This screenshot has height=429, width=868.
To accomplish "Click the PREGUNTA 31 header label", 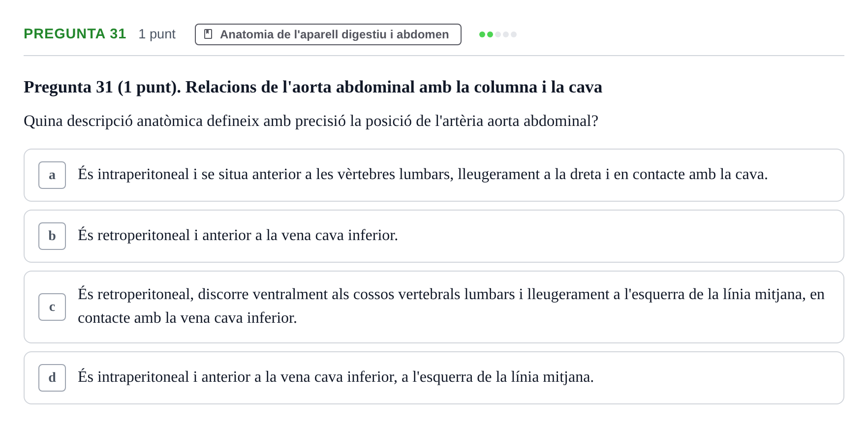I will (75, 34).
